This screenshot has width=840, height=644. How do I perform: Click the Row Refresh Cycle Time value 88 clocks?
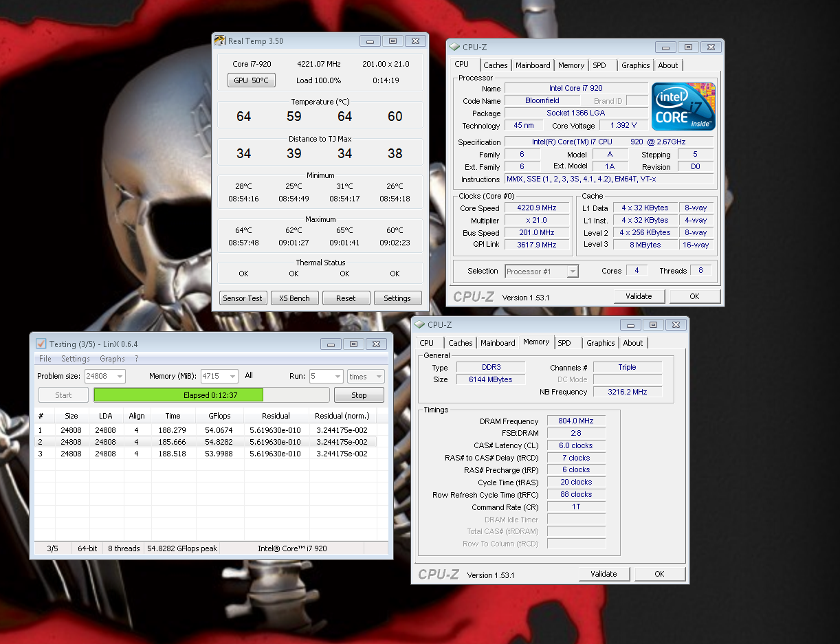point(576,494)
